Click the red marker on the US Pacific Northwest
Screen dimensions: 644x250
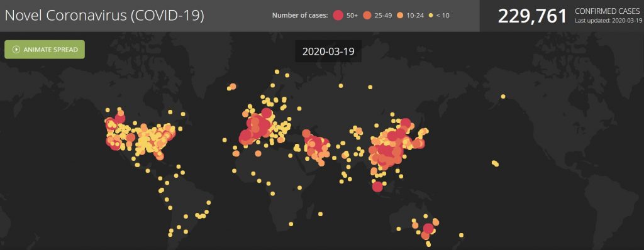(119, 119)
